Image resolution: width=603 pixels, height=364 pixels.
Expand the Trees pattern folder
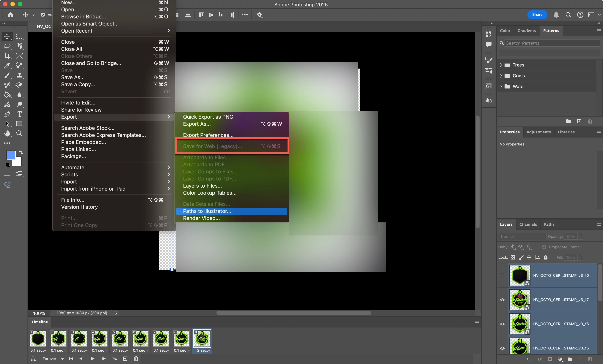coord(501,65)
